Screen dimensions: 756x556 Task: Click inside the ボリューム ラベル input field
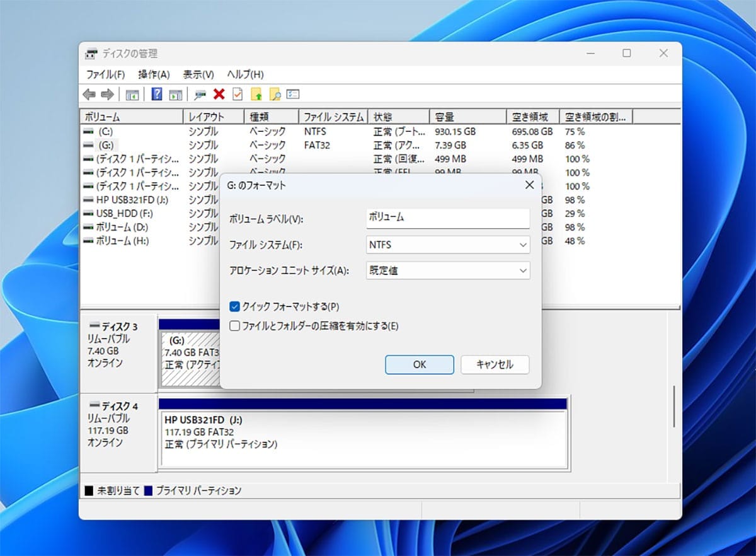click(447, 218)
